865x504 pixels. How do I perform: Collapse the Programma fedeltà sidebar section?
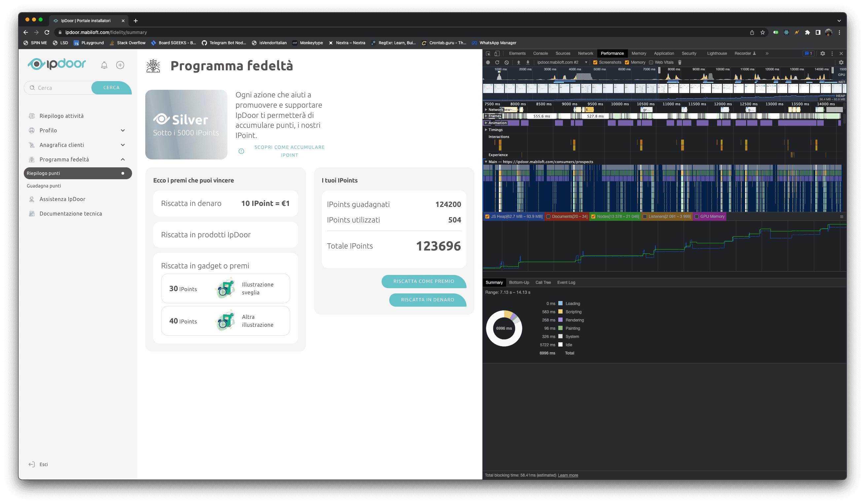(x=123, y=159)
